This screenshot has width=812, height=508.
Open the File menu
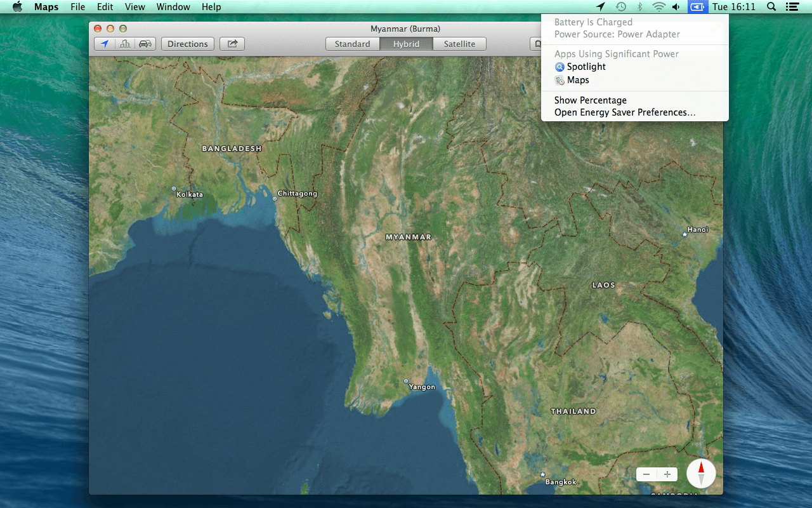[x=77, y=7]
